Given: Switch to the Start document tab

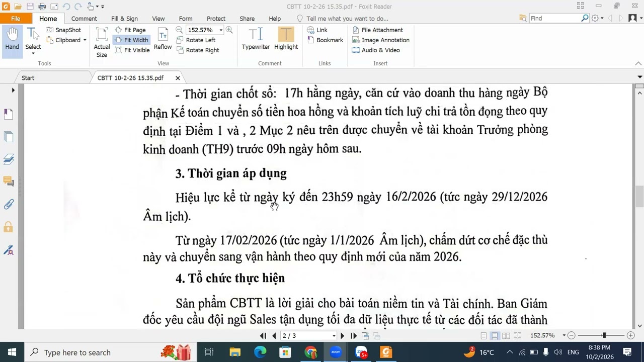Looking at the screenshot, I should 28,78.
